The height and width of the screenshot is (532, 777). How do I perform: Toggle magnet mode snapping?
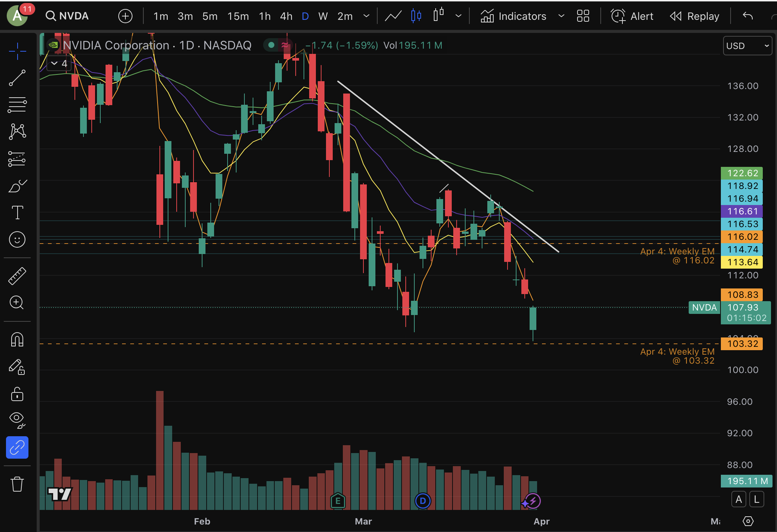point(17,339)
